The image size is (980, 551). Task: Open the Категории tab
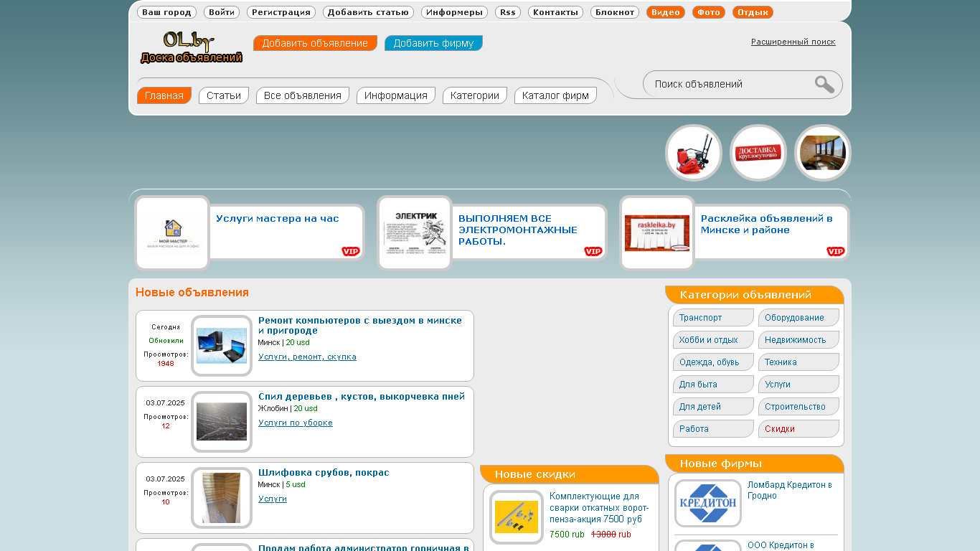pyautogui.click(x=475, y=95)
